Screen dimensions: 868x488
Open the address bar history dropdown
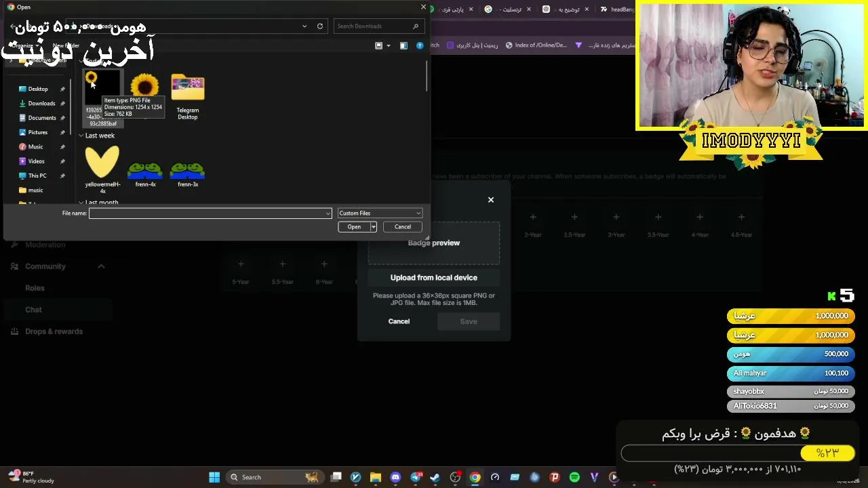[304, 26]
